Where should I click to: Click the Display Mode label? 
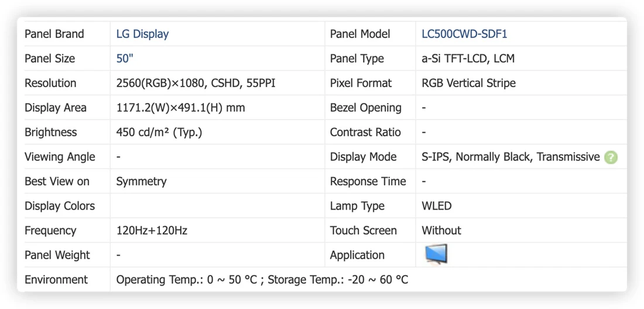coord(364,157)
